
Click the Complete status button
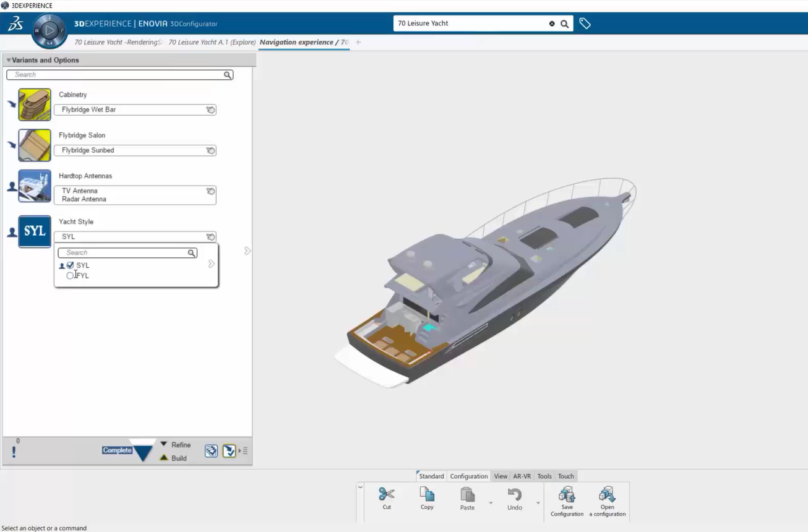117,450
